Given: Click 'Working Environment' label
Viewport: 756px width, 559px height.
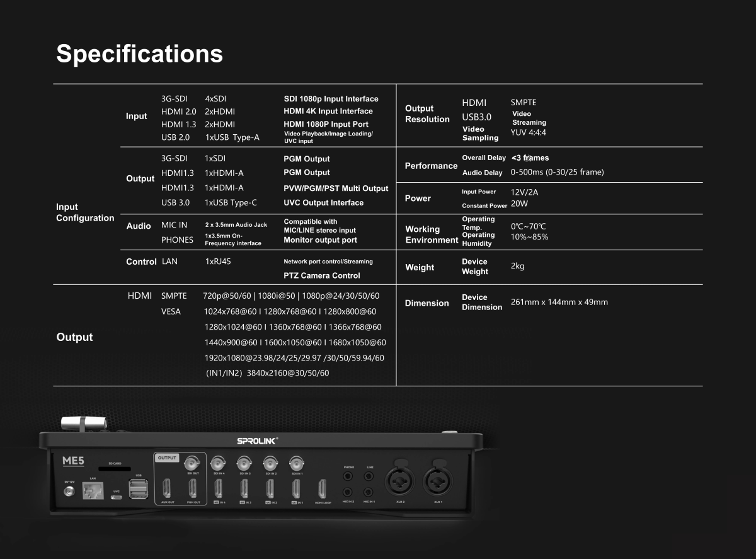Looking at the screenshot, I should coord(432,234).
